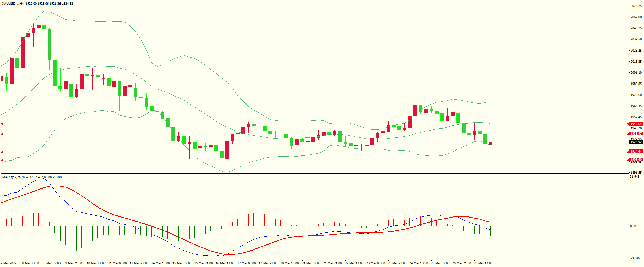Click the 25 Mar 21:00 time label
Screen dimensions: 644x267
click(x=461, y=263)
